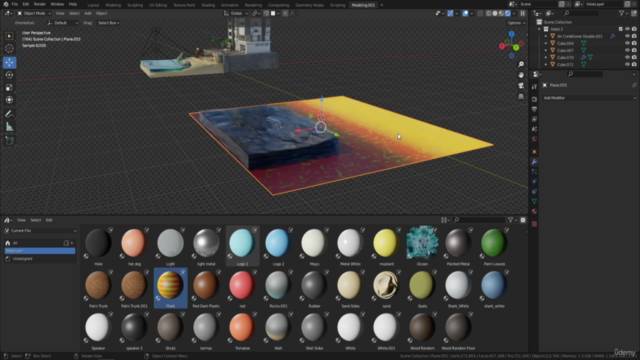The image size is (640, 360).
Task: Click the green Y axis on navigation gizmo
Action: coord(516,48)
